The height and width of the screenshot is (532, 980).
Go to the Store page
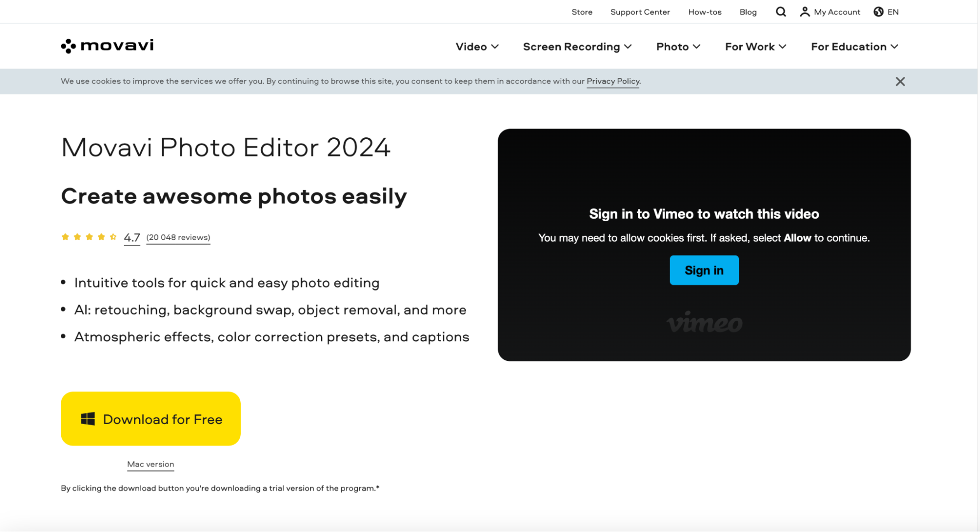click(x=582, y=12)
